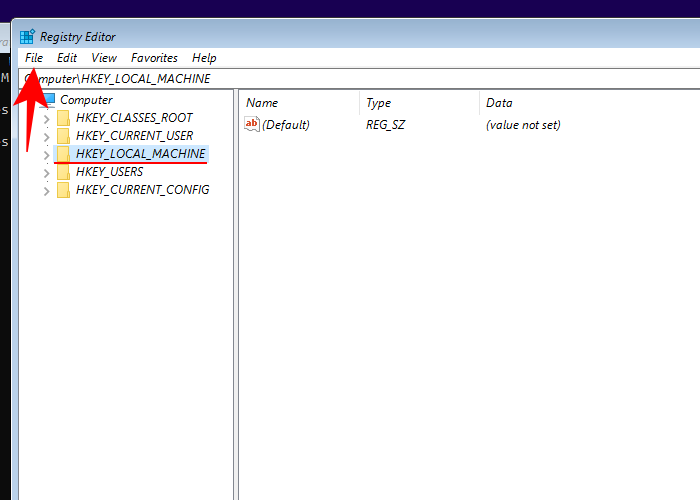Image resolution: width=700 pixels, height=500 pixels.
Task: Select the HKEY_CURRENT_CONFIG folder icon
Action: coord(64,190)
